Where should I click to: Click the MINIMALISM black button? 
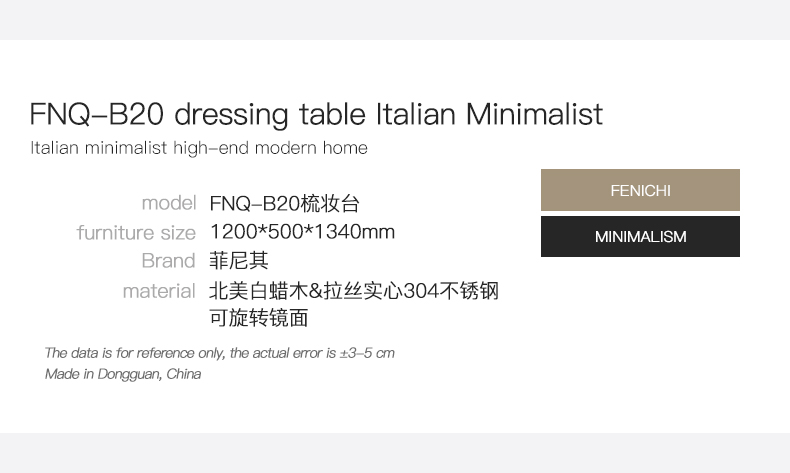pos(640,236)
